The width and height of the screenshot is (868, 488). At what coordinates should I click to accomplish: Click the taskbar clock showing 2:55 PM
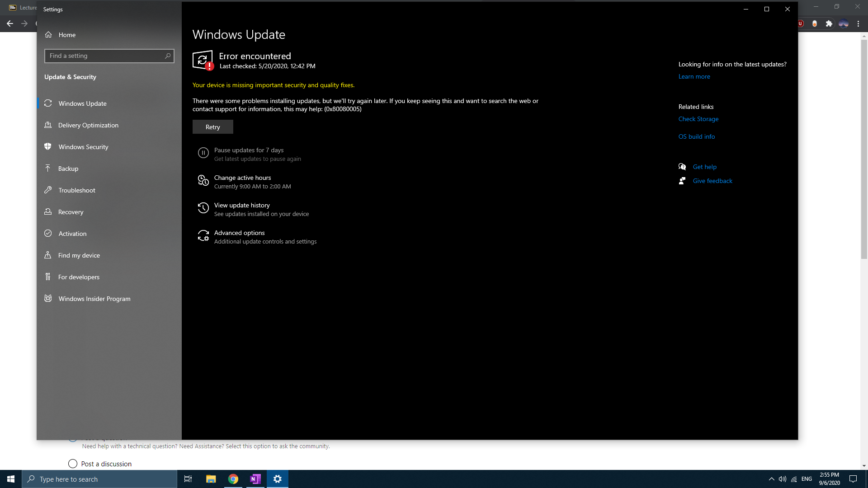[829, 479]
